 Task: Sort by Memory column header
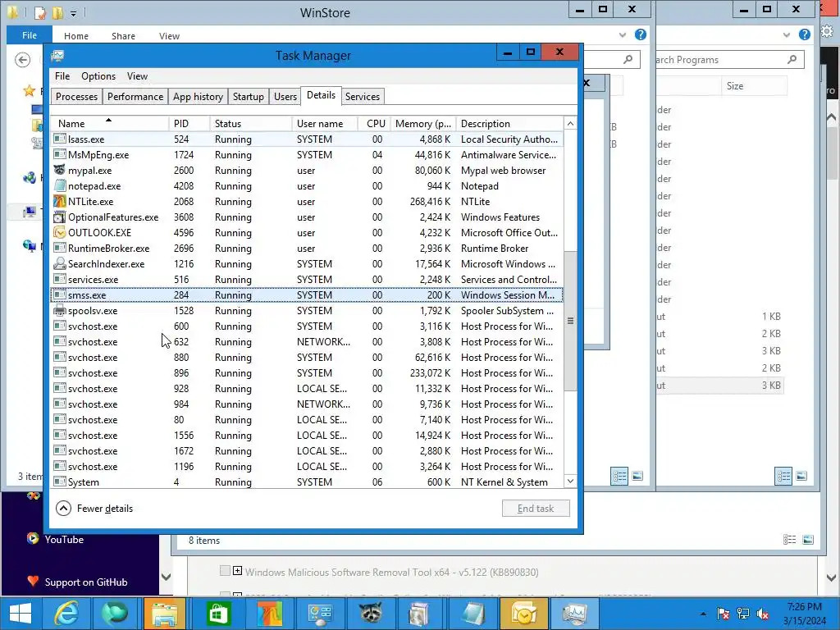click(x=423, y=124)
